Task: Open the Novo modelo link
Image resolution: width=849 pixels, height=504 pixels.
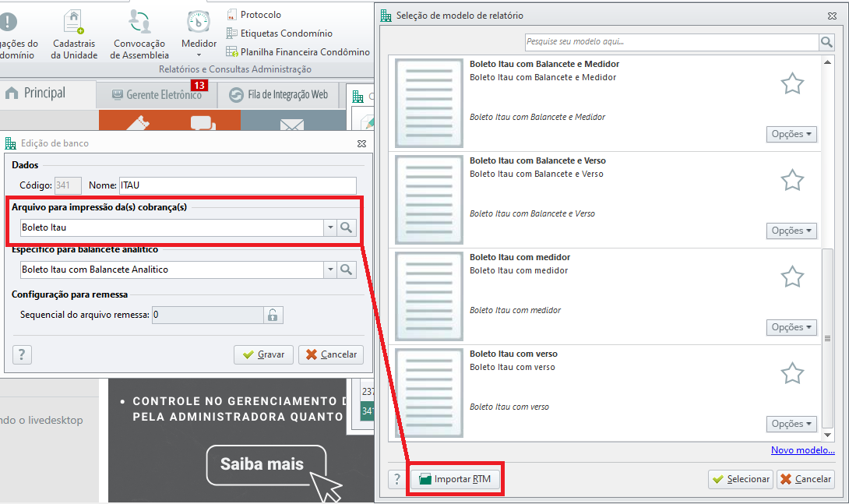Action: 803,450
